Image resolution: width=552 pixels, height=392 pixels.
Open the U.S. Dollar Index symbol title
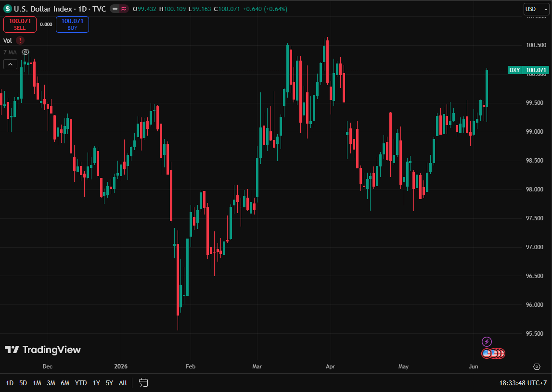point(60,9)
